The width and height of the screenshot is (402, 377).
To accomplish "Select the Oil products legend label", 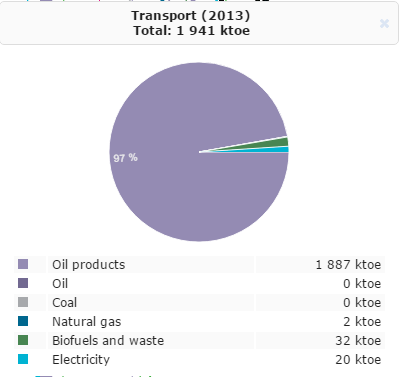I will coord(89,265).
